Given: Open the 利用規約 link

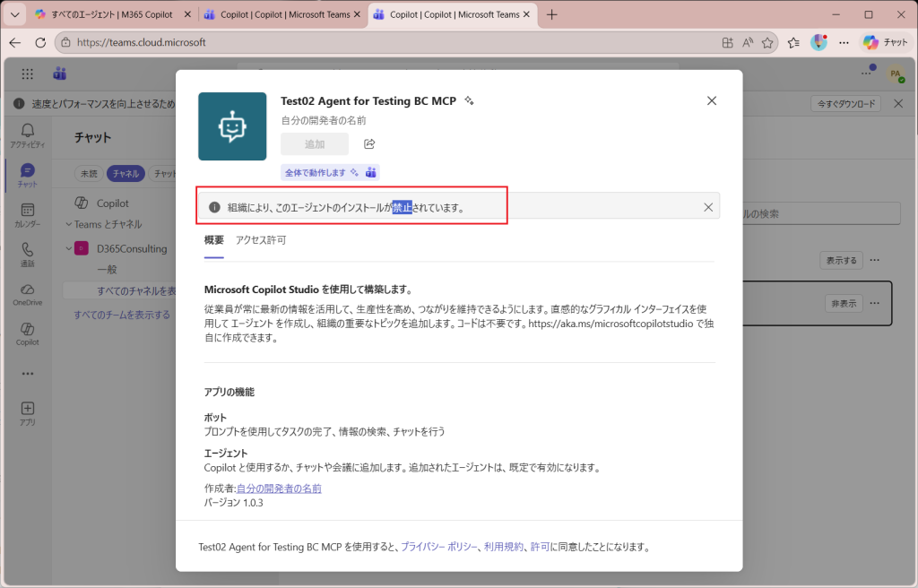Looking at the screenshot, I should click(504, 547).
